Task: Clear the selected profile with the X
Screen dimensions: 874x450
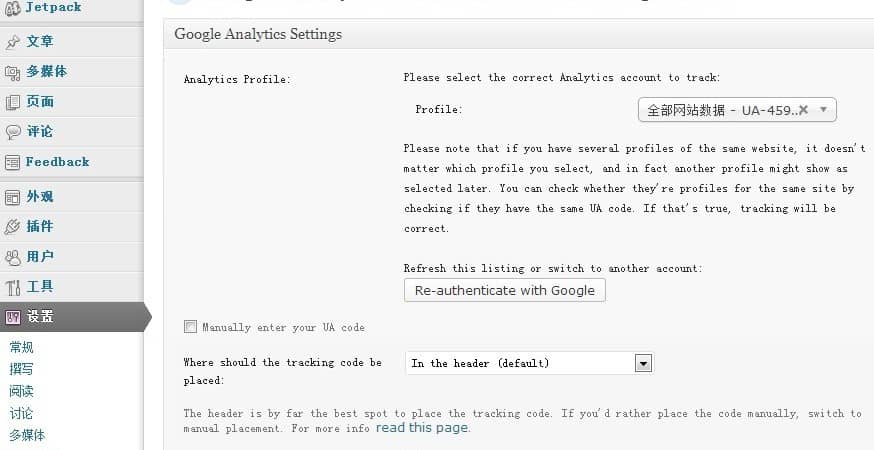Action: click(x=803, y=110)
